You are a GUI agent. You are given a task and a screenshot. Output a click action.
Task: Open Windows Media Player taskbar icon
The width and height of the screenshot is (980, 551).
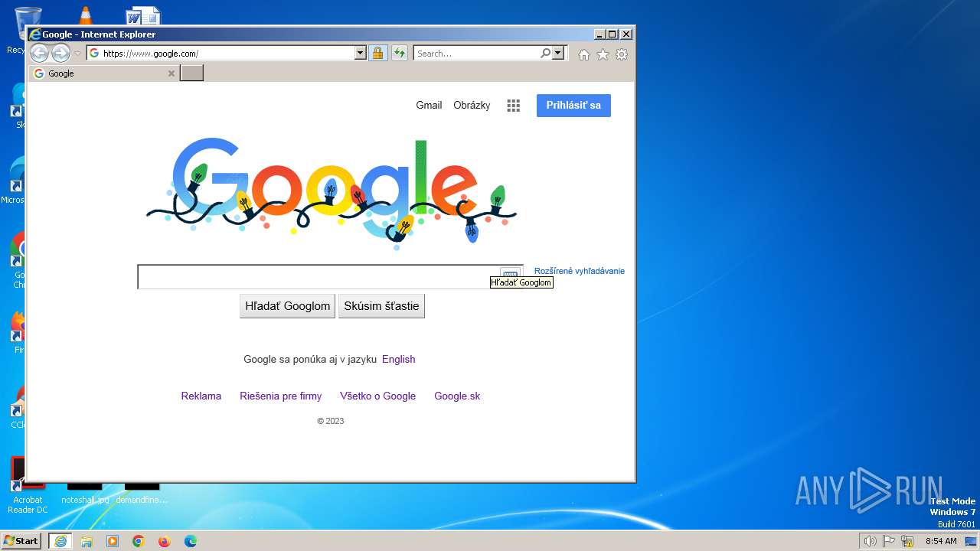113,541
